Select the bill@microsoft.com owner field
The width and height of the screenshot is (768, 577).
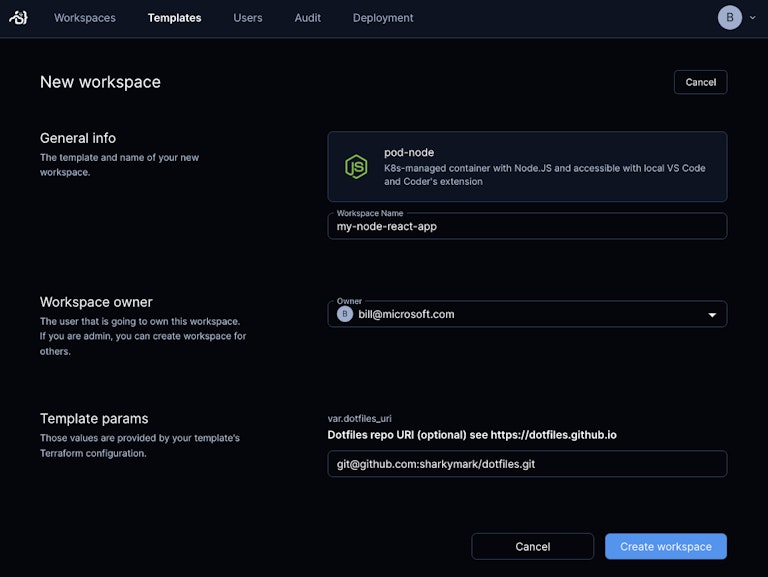click(x=520, y=314)
